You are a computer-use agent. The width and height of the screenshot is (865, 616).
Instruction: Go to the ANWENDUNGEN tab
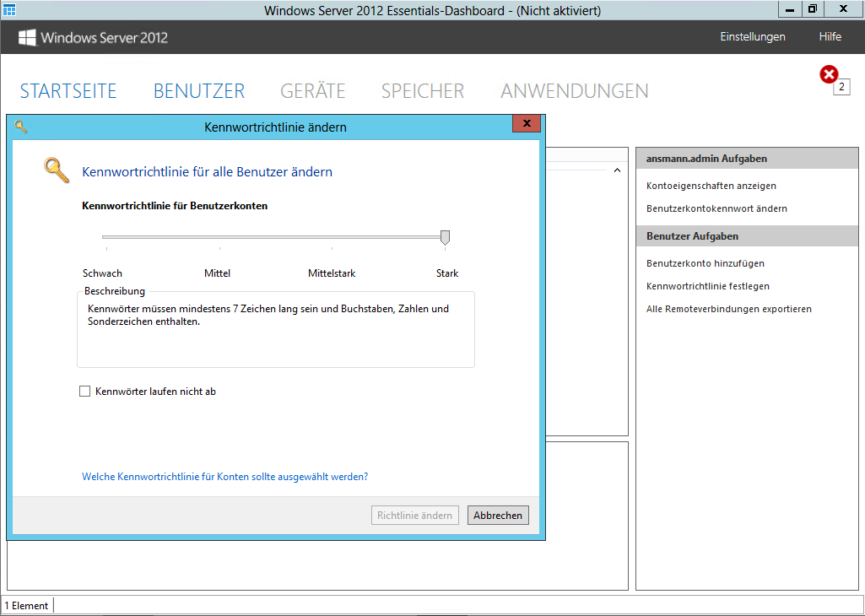point(574,91)
